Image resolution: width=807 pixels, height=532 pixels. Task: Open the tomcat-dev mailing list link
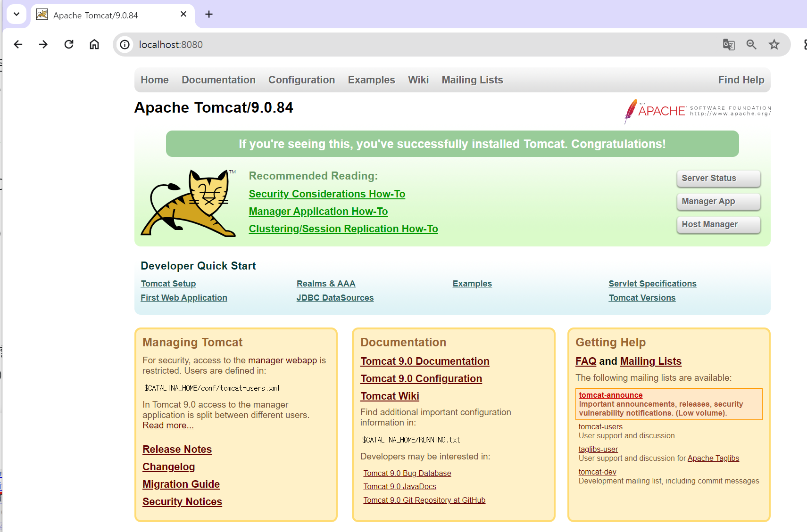coord(597,472)
